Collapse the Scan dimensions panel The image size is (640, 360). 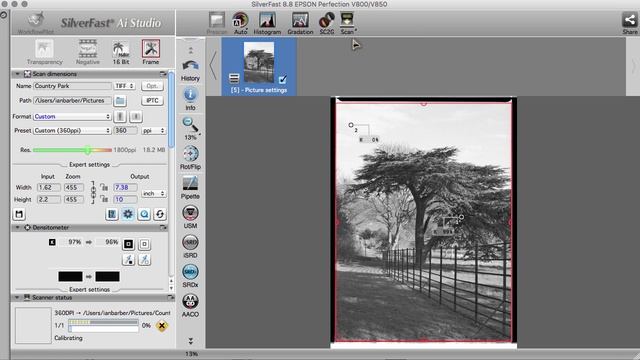coord(18,74)
